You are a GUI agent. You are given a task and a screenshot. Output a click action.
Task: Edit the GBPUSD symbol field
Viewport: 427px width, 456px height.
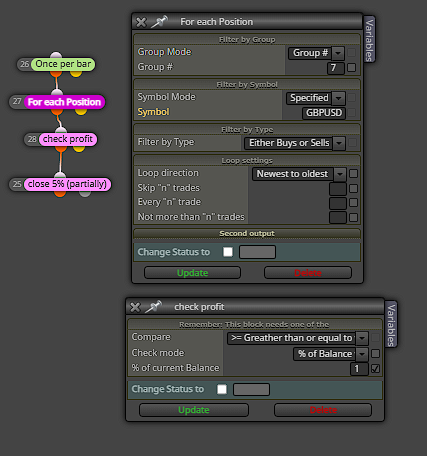click(x=324, y=113)
